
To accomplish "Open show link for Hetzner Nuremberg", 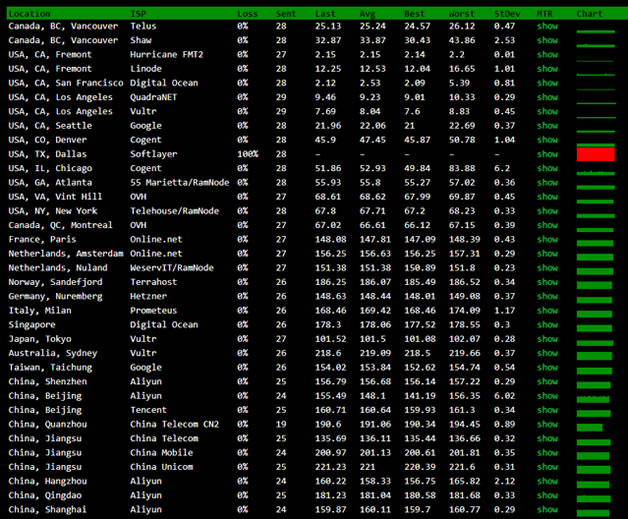I will click(x=547, y=296).
